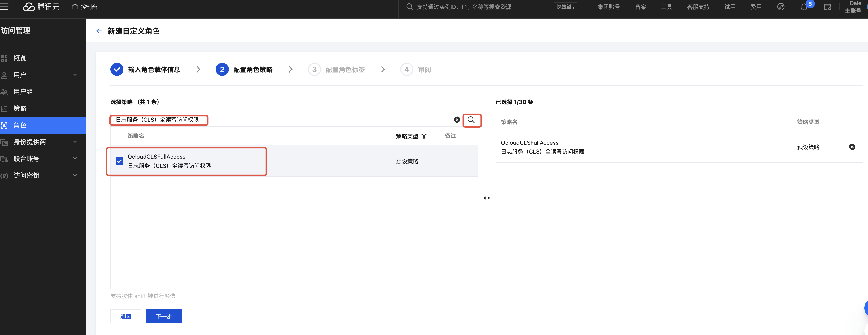Click the Tencent Cloud logo
868x335 pixels.
tap(41, 7)
